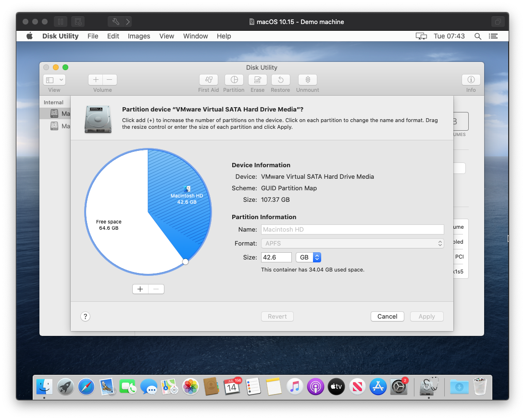Image resolution: width=525 pixels, height=420 pixels.
Task: Open Notes in the Dock
Action: point(274,387)
